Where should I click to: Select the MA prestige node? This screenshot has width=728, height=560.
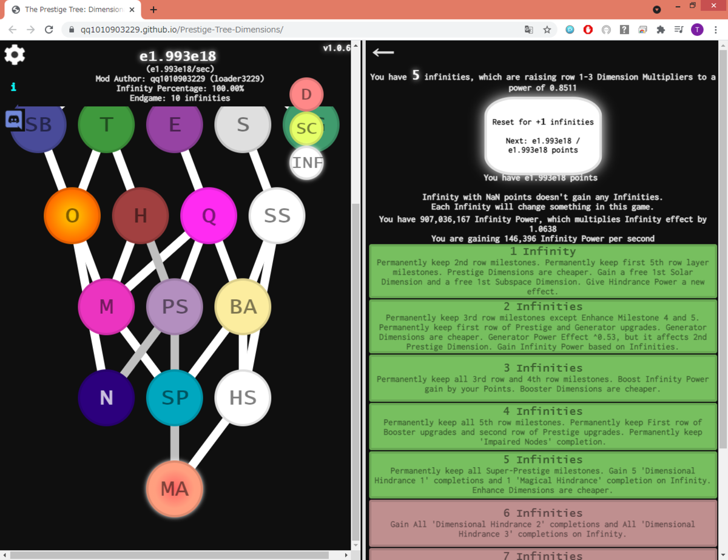tap(175, 489)
